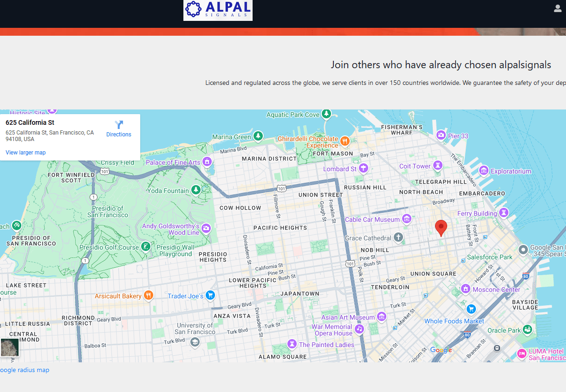Click the PACIFIC HEIGHTS map label
Viewport: 566px width, 392px height.
280,228
